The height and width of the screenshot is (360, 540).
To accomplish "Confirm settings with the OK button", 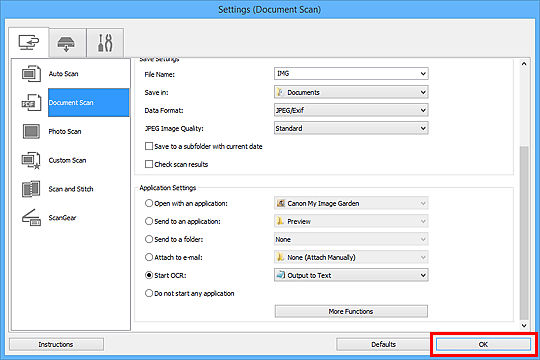I will [483, 344].
